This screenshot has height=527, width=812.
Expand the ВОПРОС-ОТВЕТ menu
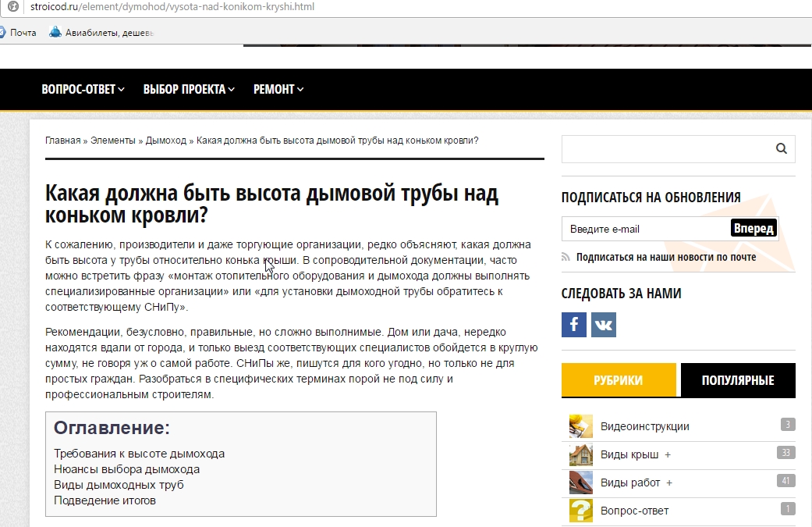(83, 89)
